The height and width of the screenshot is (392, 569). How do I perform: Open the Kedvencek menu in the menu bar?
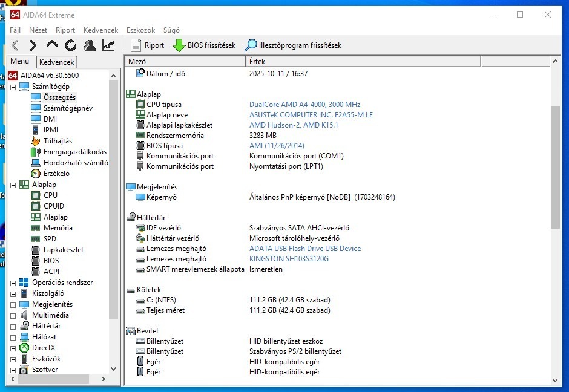pyautogui.click(x=101, y=30)
